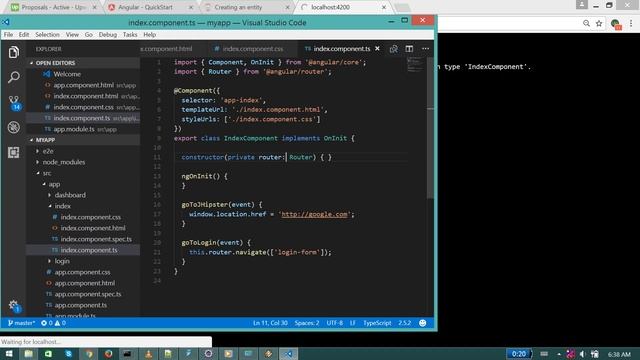Open the Debug view in the activity bar

pos(13,127)
